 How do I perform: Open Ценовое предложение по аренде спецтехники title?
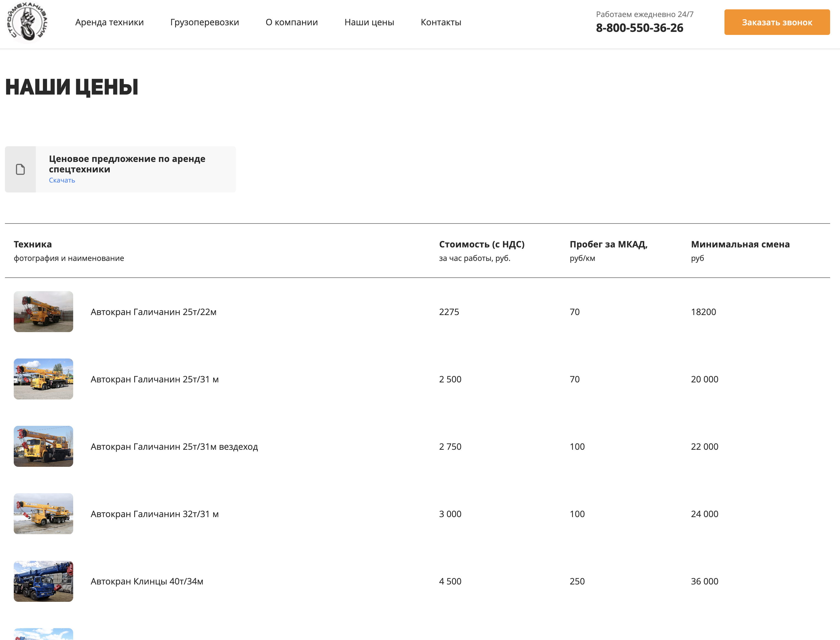click(x=127, y=164)
